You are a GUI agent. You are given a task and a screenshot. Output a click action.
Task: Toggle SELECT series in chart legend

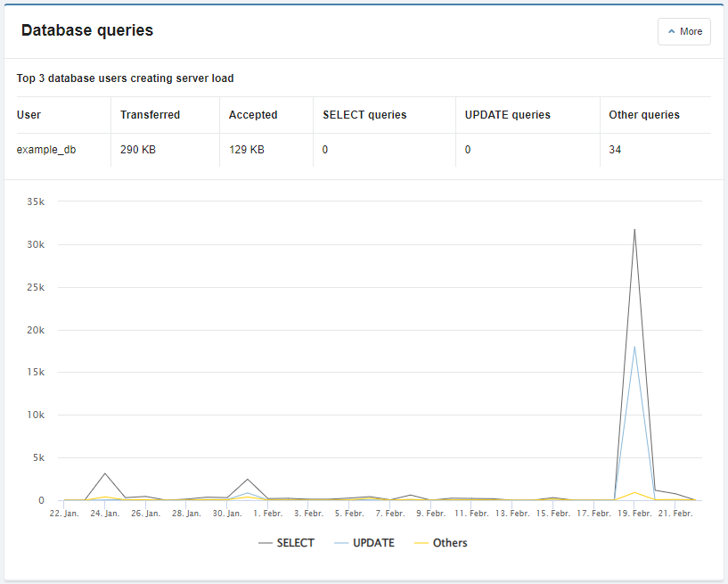tap(295, 543)
